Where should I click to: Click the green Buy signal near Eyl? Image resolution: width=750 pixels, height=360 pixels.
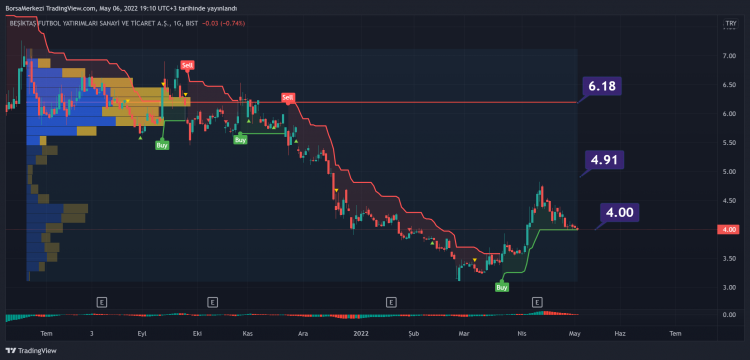162,145
